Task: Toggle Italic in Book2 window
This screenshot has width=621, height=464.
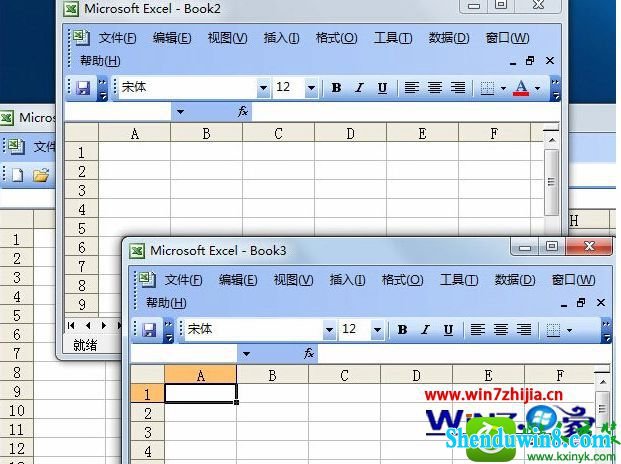Action: pyautogui.click(x=359, y=87)
